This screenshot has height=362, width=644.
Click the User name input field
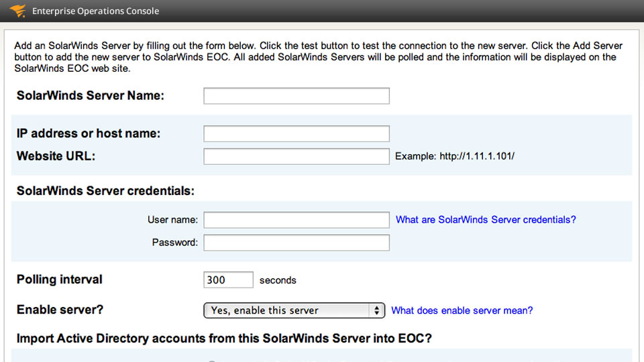coord(296,220)
